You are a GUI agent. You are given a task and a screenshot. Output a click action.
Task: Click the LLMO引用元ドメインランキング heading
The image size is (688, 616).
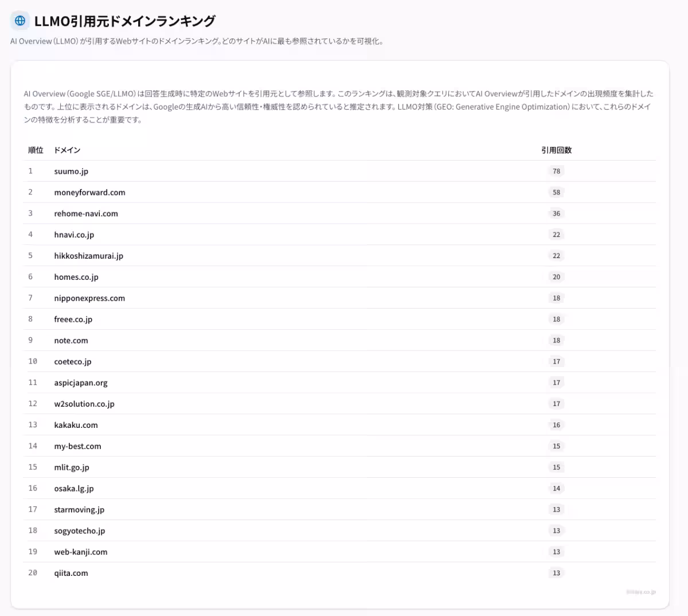coord(125,21)
